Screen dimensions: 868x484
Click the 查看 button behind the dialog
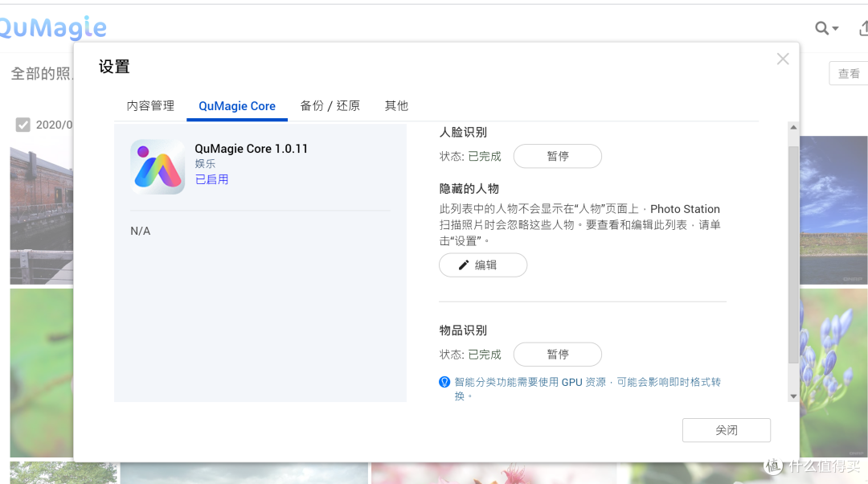[x=849, y=74]
